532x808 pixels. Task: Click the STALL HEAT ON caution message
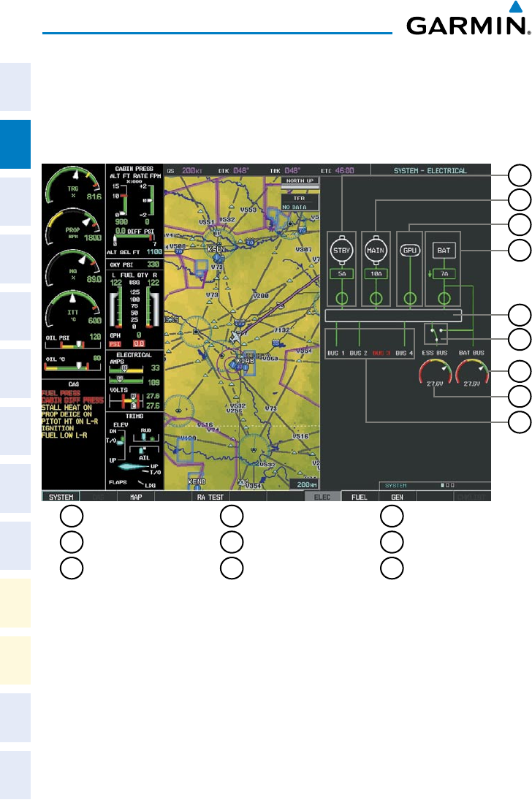click(x=66, y=407)
